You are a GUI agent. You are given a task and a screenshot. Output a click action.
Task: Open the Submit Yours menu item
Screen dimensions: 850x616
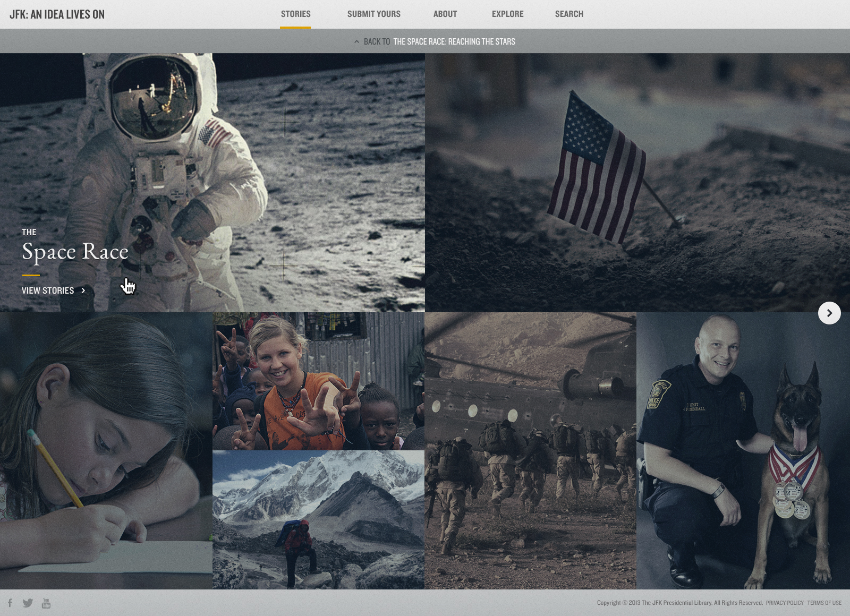[x=373, y=14]
